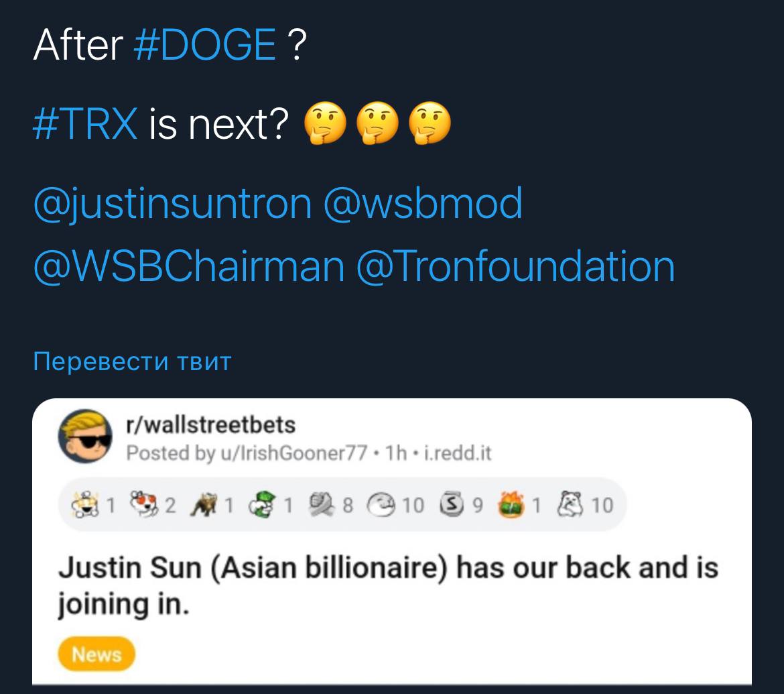Open the #TRX hashtag
Image resolution: width=784 pixels, height=694 pixels.
(x=85, y=124)
